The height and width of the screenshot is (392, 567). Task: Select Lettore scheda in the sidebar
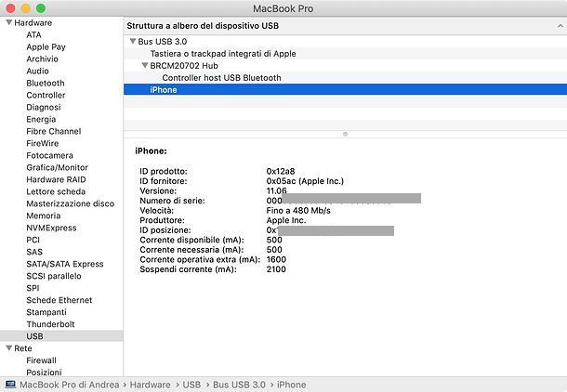click(56, 191)
